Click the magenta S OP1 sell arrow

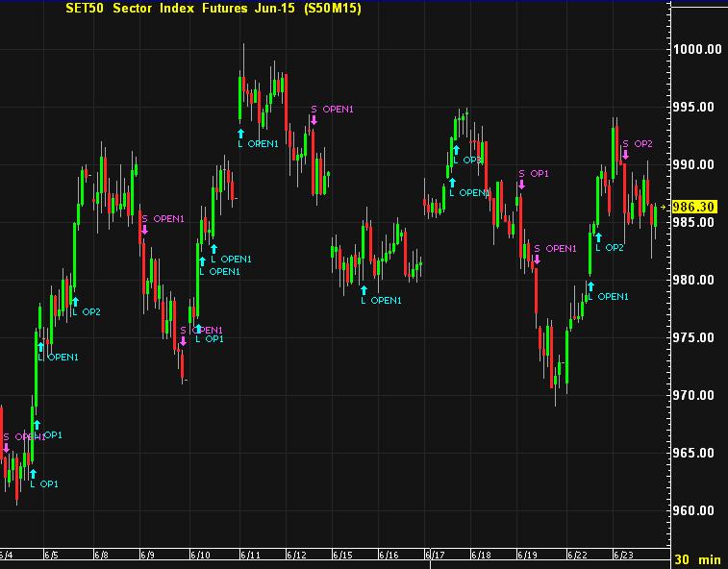[x=520, y=185]
